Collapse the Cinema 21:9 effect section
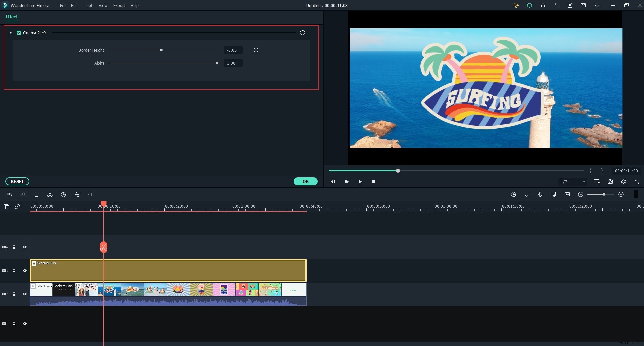Image resolution: width=644 pixels, height=346 pixels. click(x=11, y=33)
